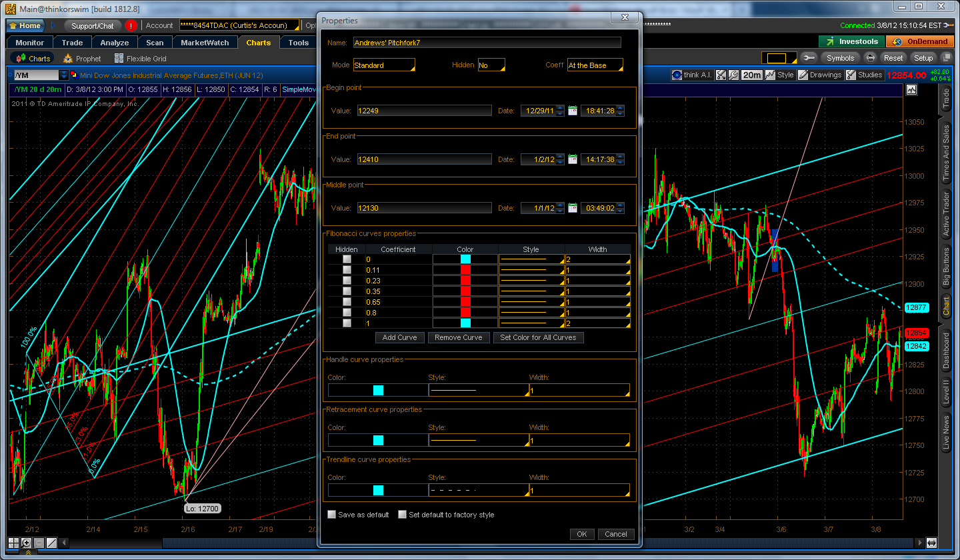
Task: Open the Mode dropdown showing Standard
Action: [384, 65]
